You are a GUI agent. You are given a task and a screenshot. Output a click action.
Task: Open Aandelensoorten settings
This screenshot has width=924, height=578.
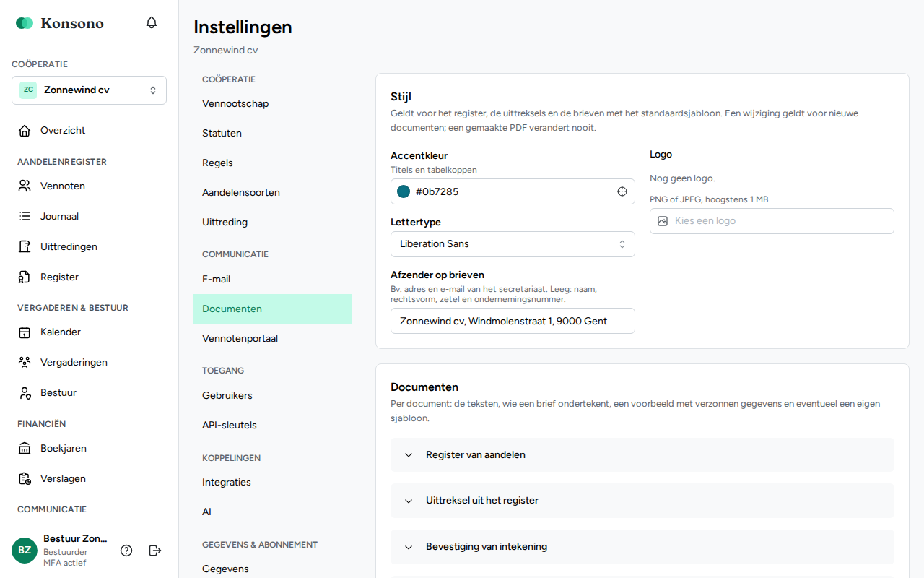click(x=273, y=193)
